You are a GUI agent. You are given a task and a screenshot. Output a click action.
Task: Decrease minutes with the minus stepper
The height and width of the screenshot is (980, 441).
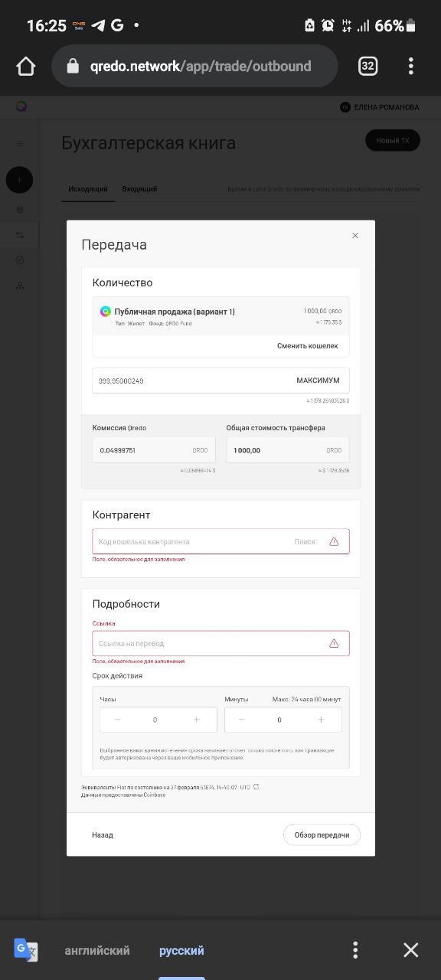click(x=242, y=720)
